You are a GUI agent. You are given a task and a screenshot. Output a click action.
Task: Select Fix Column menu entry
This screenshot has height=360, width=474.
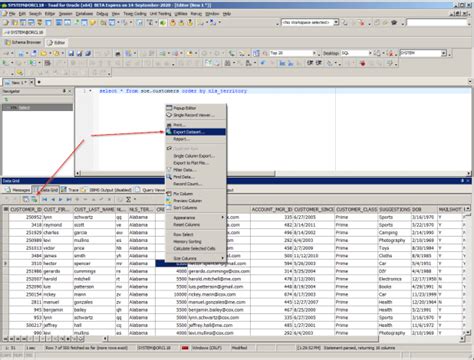pyautogui.click(x=196, y=194)
